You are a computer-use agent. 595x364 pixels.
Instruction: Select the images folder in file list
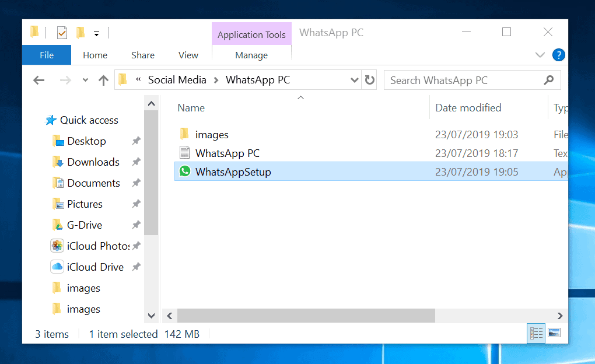(x=211, y=135)
